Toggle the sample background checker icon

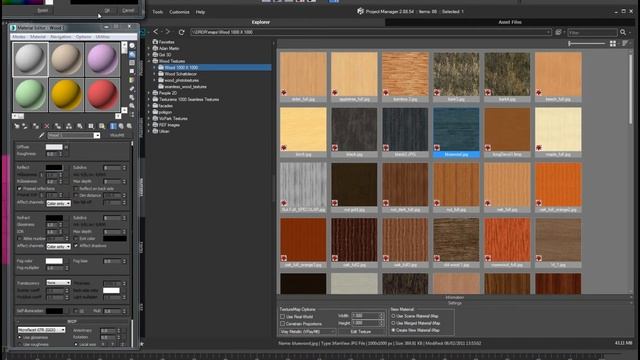132,63
